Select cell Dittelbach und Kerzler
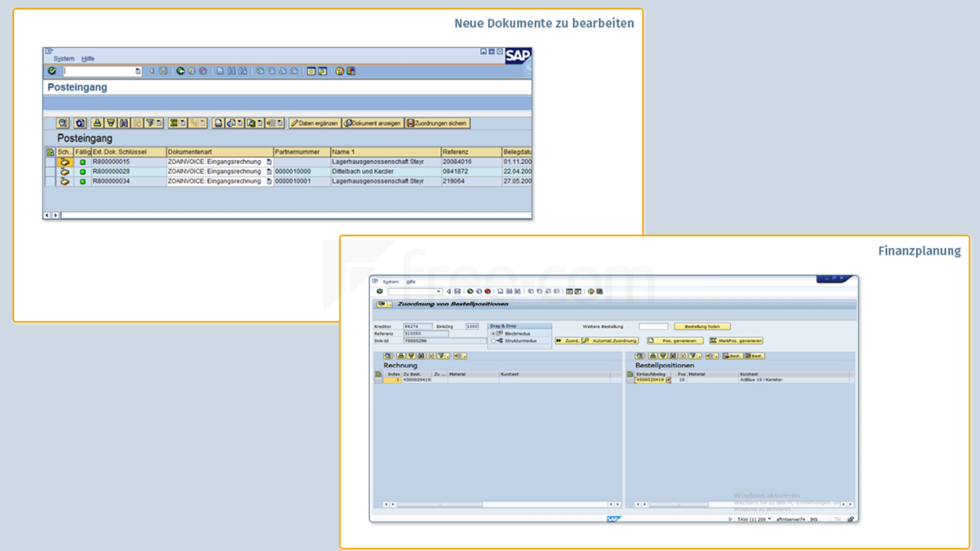Viewport: 980px width, 551px height. point(386,171)
